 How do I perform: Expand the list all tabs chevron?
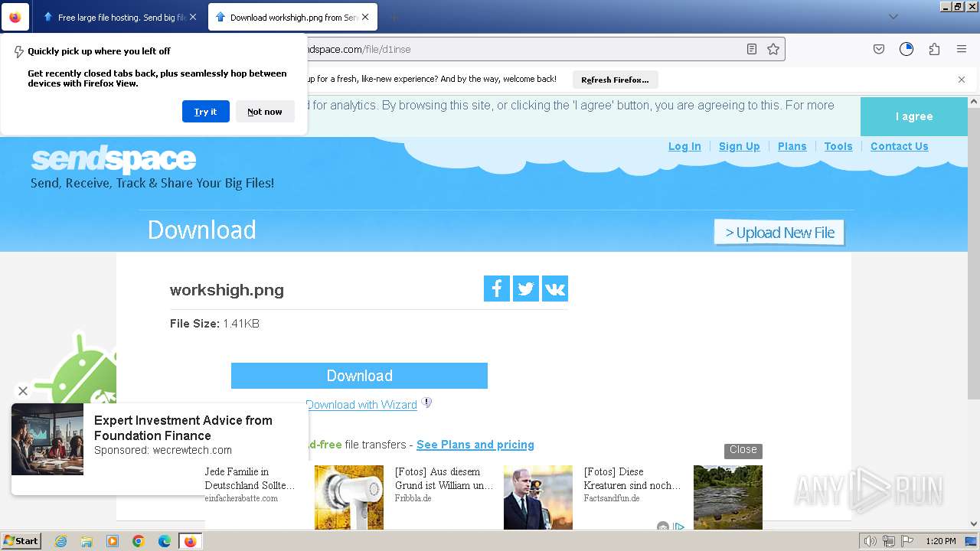click(x=893, y=17)
